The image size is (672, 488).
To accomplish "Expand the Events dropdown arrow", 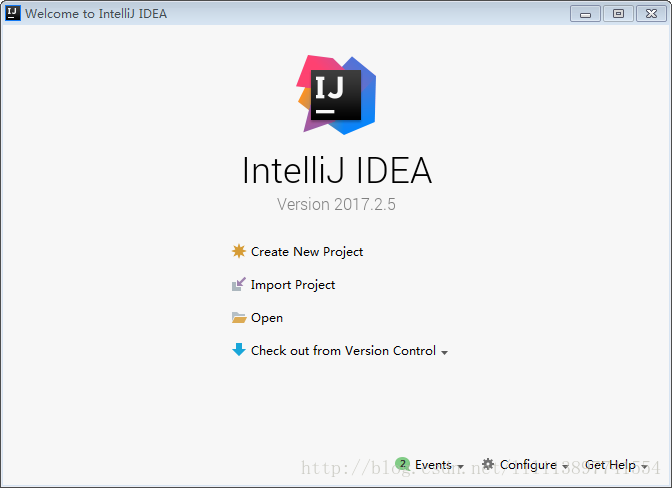I will [461, 467].
